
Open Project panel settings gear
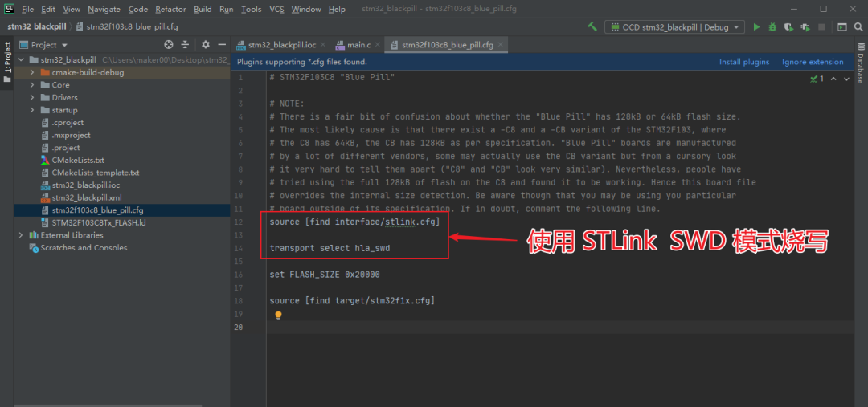[206, 45]
